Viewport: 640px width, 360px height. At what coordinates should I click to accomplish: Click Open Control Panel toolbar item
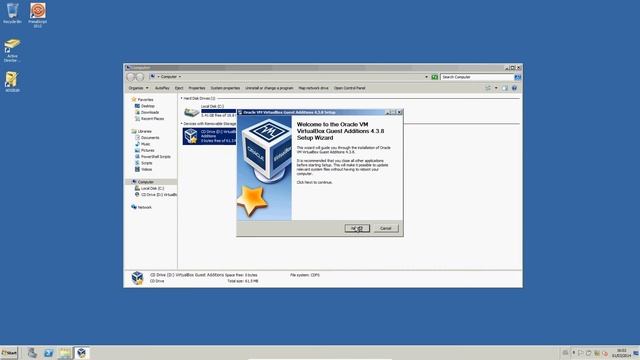349,88
